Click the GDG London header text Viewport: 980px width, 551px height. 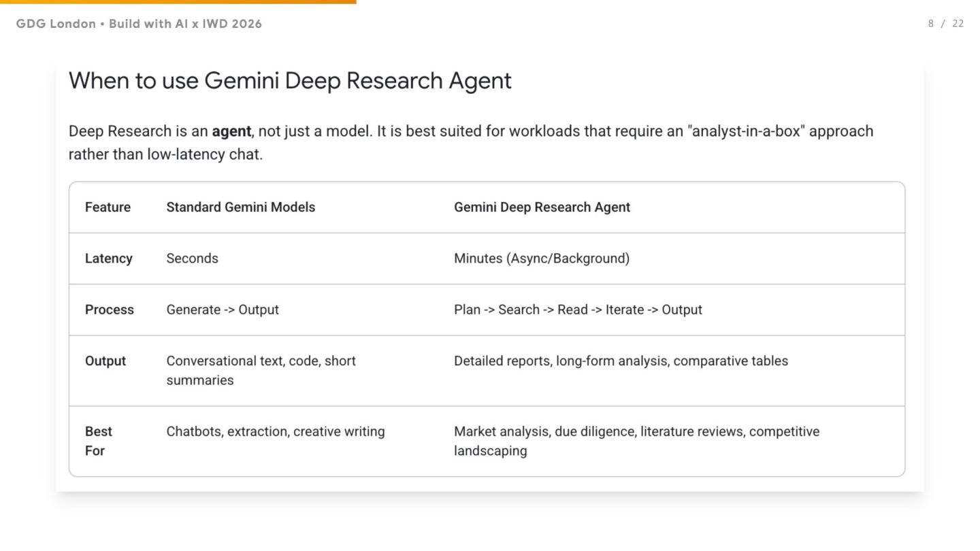(139, 24)
